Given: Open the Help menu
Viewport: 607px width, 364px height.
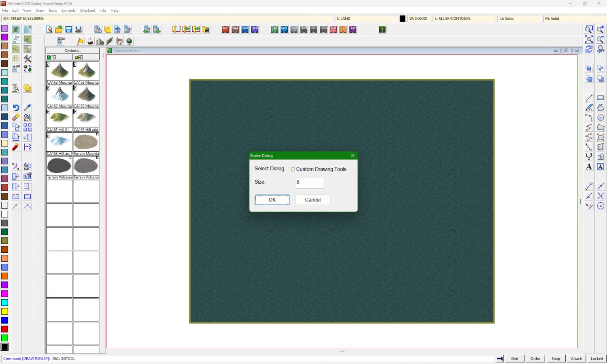Looking at the screenshot, I should tap(115, 11).
